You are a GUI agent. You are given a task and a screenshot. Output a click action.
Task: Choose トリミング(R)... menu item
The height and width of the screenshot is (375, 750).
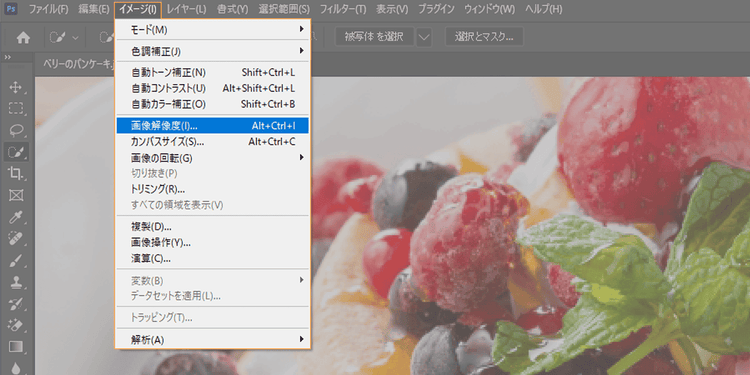(213, 189)
